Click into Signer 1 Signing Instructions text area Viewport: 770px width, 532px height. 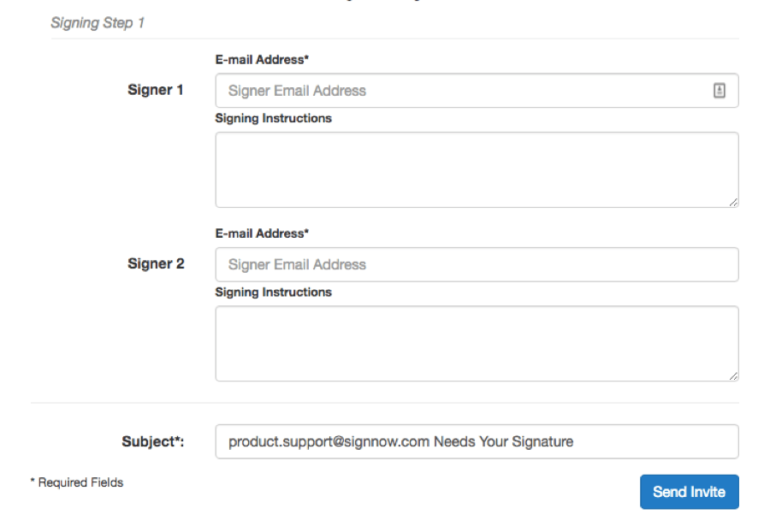476,169
